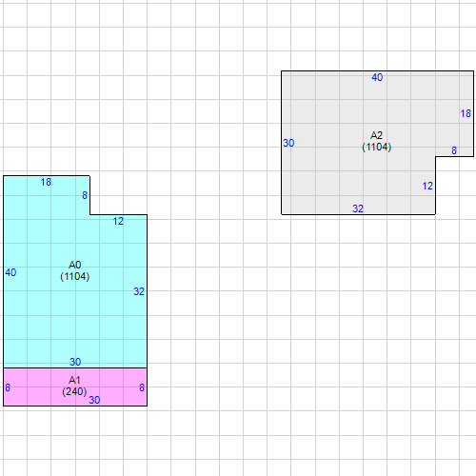
Task: Click the 32 dimension on area A0's right side
Action: (x=139, y=291)
